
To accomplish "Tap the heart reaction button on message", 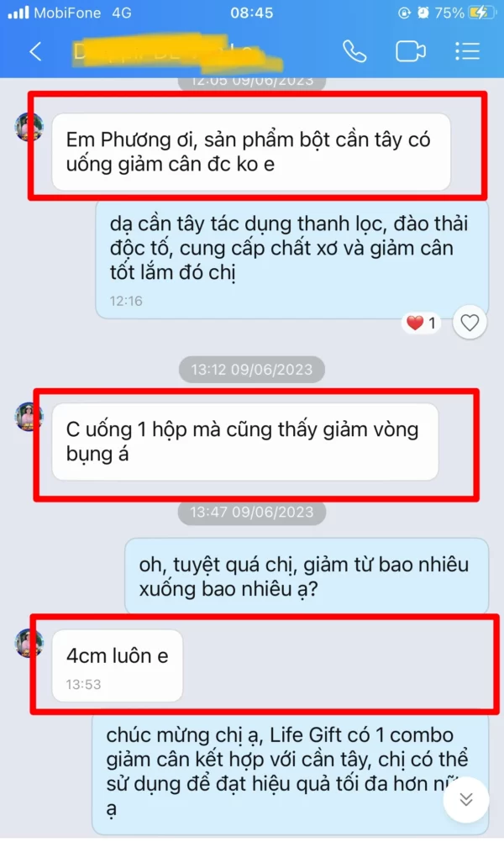I will tap(470, 323).
